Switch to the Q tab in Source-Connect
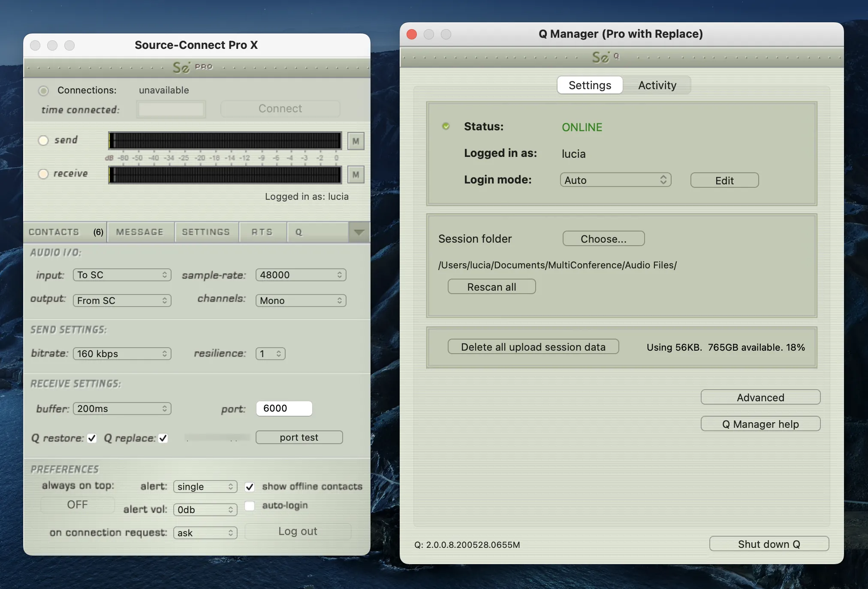The height and width of the screenshot is (589, 868). pos(318,232)
